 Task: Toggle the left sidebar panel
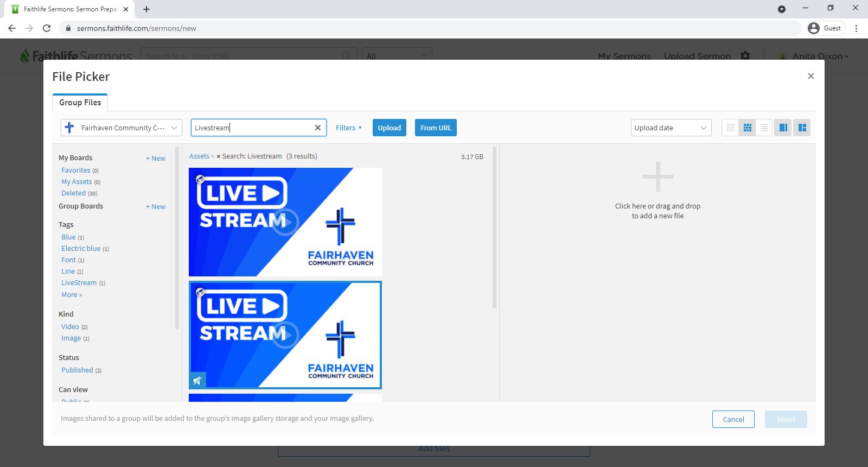point(783,128)
